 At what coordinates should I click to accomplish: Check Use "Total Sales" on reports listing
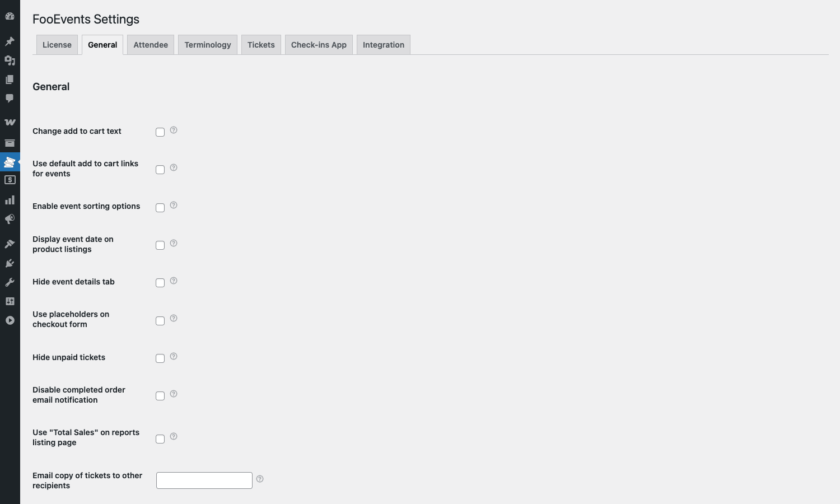tap(160, 439)
